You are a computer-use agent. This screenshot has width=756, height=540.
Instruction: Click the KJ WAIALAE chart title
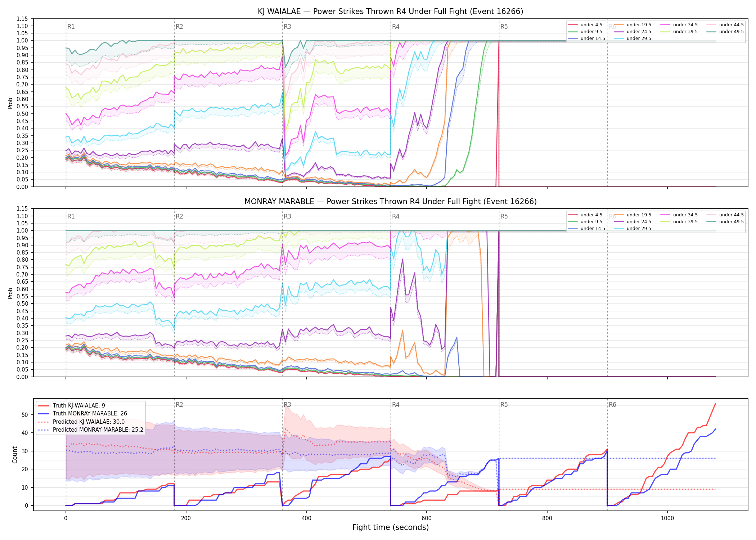click(x=391, y=12)
